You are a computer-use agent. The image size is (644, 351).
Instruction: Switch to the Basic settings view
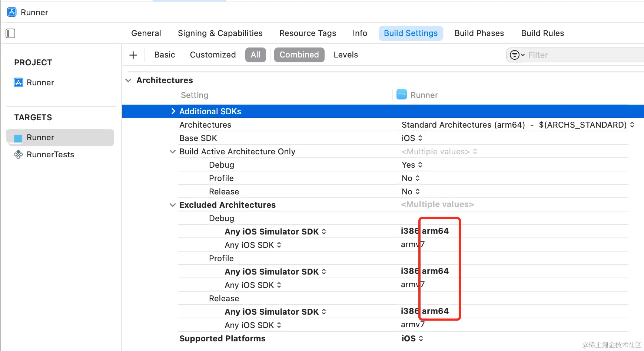165,55
